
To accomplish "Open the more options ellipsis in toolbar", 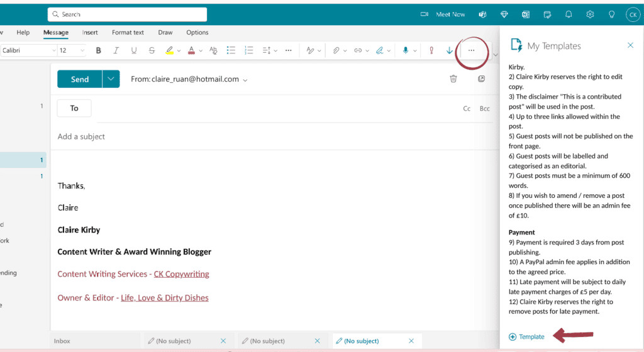I will 472,50.
